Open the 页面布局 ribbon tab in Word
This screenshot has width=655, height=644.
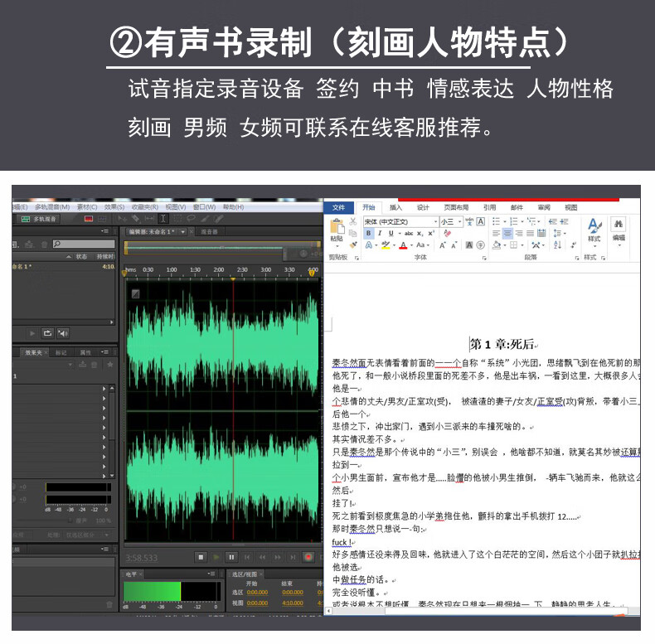coord(456,207)
